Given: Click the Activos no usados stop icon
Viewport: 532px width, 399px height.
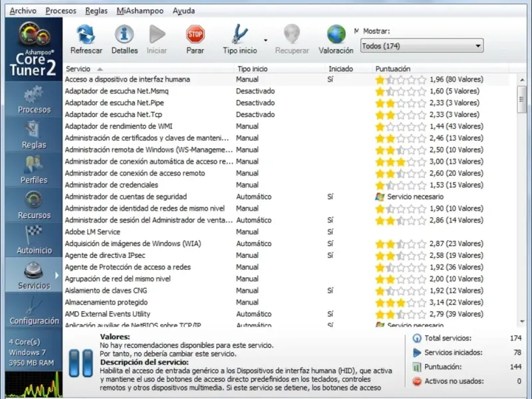Looking at the screenshot, I should pyautogui.click(x=417, y=381).
